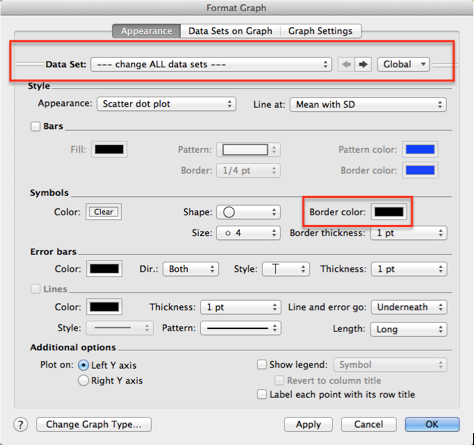Select the Right Y axis radio button

83,380
